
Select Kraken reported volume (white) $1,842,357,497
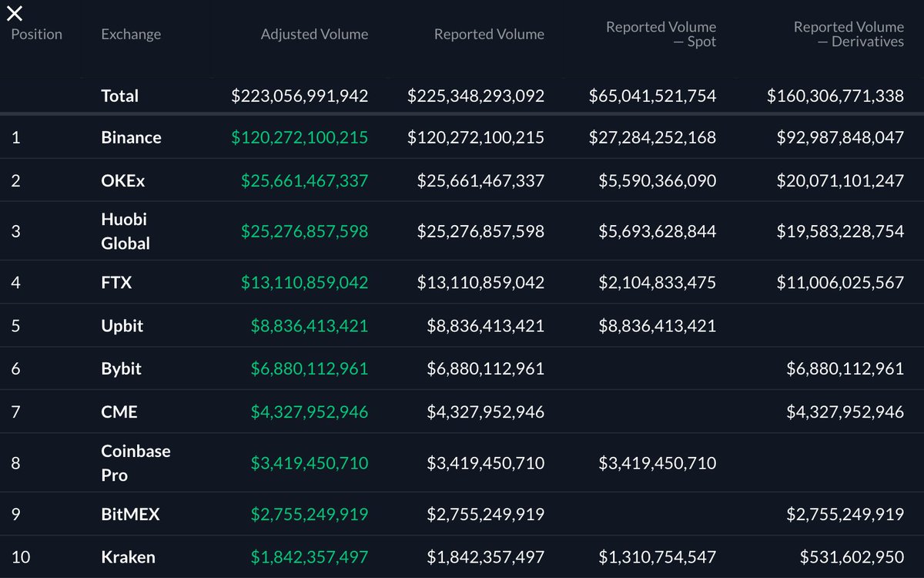[485, 557]
